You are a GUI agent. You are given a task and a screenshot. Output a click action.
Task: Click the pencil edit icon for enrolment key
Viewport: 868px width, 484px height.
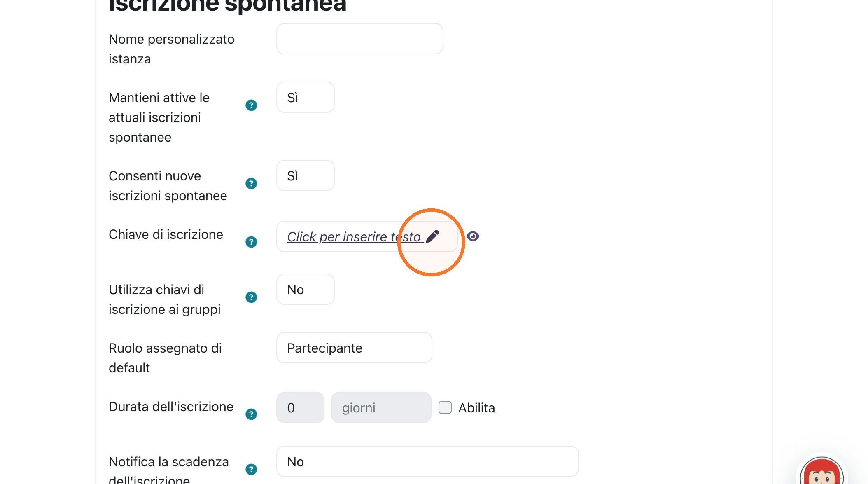(432, 236)
